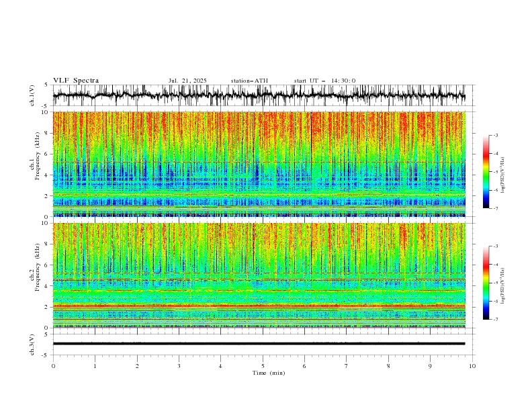
Task: Click inside the ch.2 spectrogram panel
Action: click(x=259, y=275)
